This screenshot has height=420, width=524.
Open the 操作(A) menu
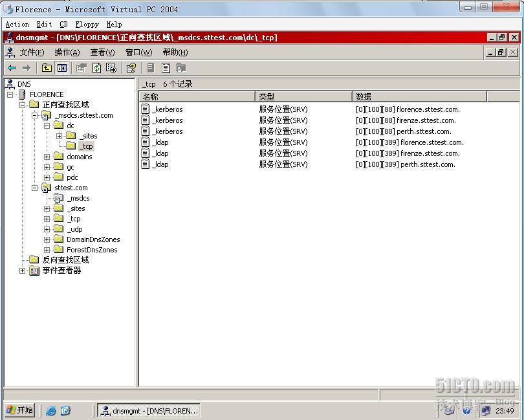(67, 52)
